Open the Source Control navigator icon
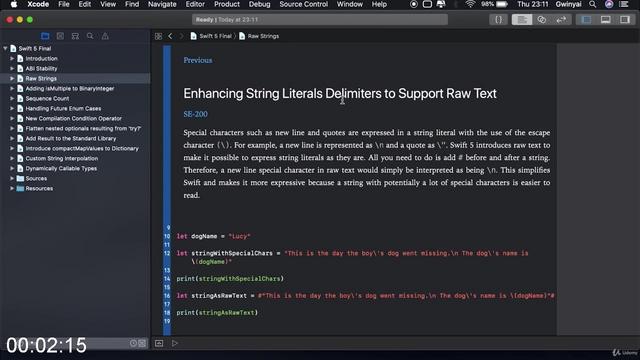This screenshot has width=640, height=360. tap(60, 36)
